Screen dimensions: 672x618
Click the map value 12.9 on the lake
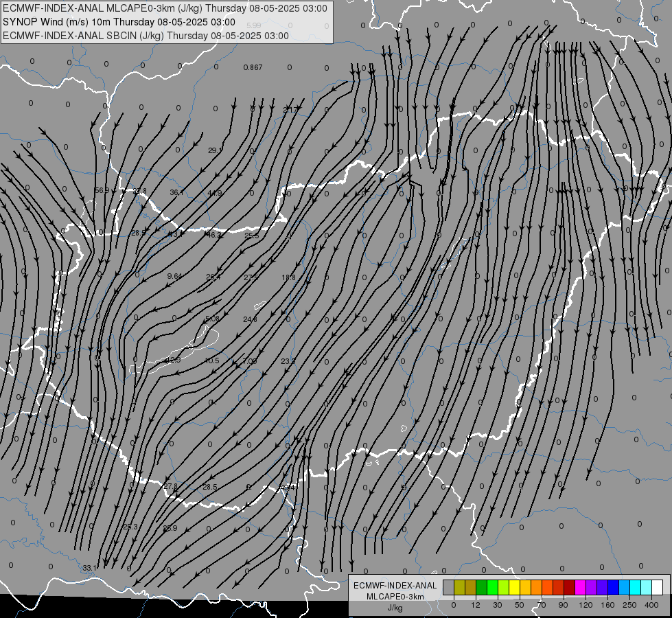(173, 360)
